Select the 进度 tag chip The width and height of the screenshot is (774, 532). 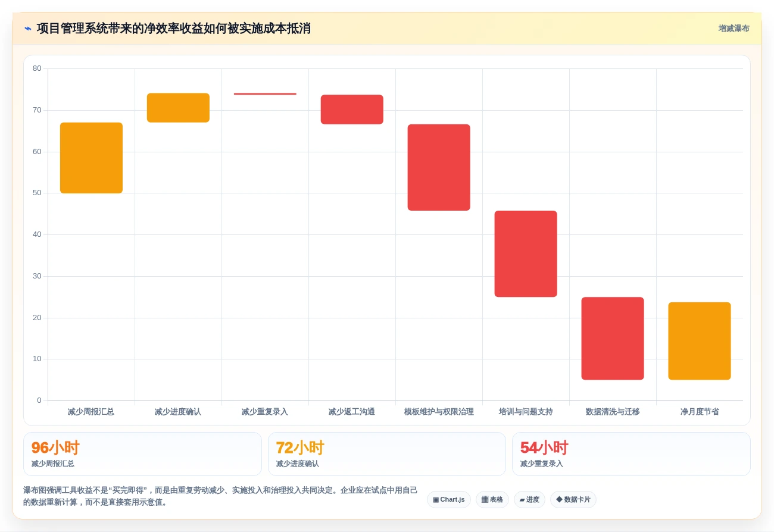(x=529, y=499)
